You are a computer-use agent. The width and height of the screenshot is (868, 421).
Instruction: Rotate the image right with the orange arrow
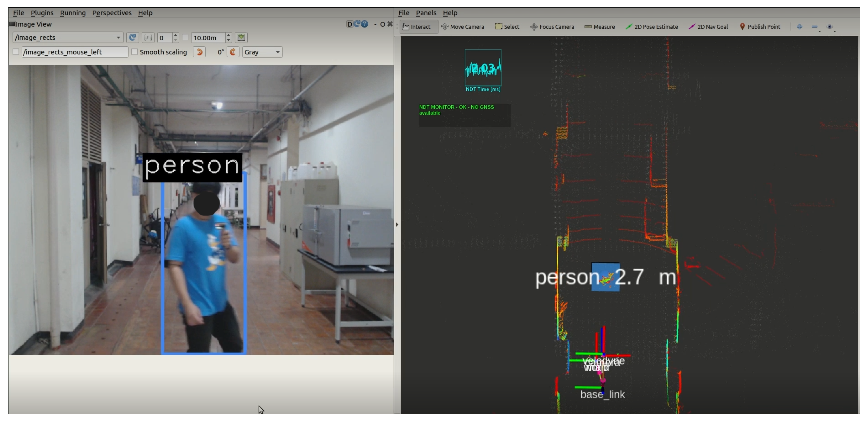(233, 52)
